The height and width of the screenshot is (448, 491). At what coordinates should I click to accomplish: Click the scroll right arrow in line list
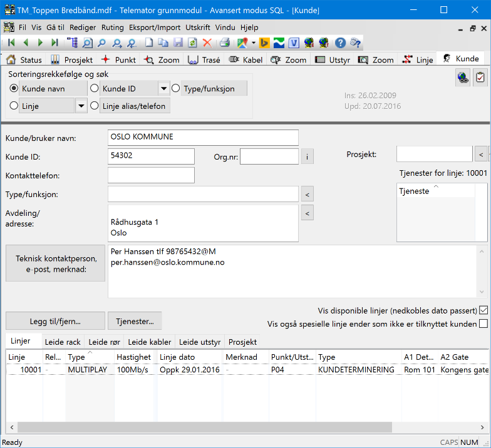coord(482,427)
